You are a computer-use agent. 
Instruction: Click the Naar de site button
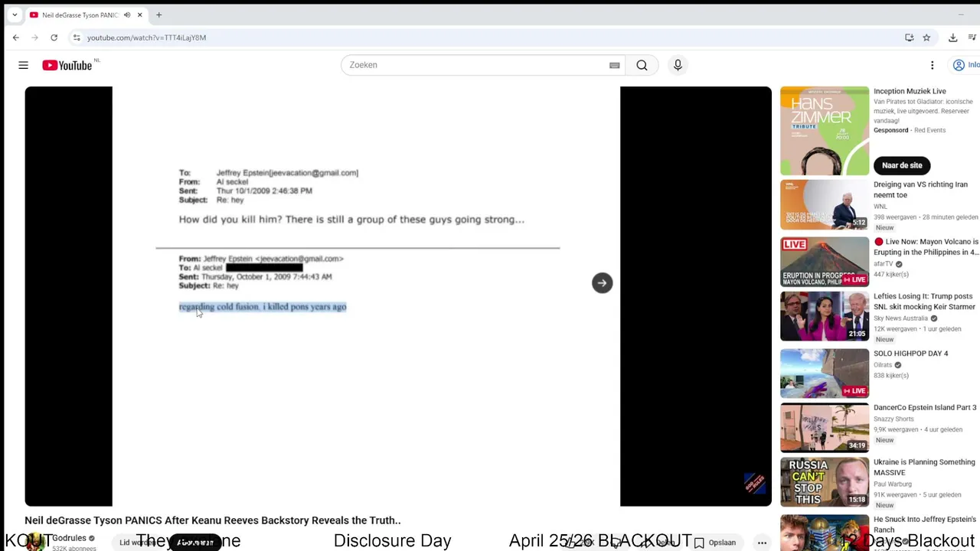[x=902, y=165]
